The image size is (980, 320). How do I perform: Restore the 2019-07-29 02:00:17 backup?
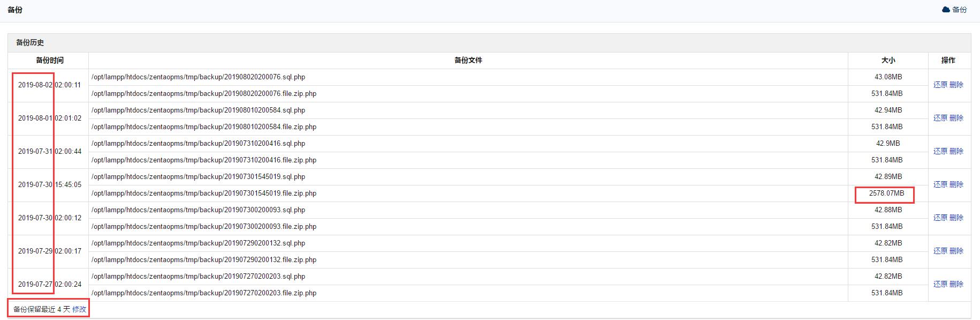pos(940,251)
